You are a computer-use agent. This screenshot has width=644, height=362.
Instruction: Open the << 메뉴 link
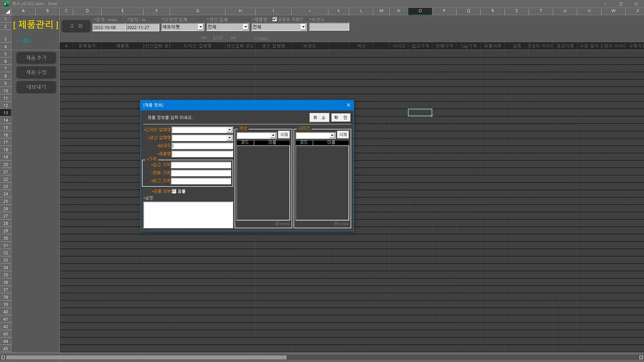(x=23, y=41)
